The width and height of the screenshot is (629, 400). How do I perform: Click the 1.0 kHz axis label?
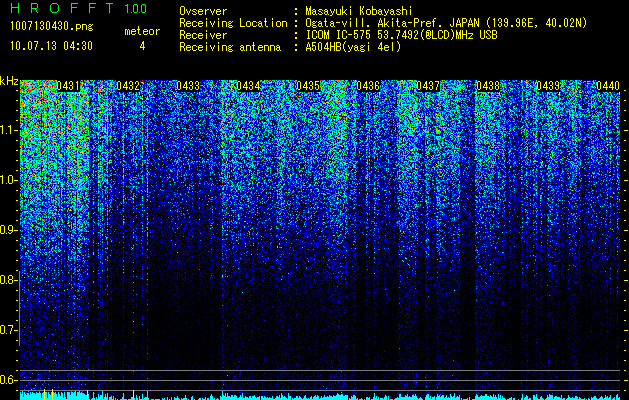click(8, 180)
